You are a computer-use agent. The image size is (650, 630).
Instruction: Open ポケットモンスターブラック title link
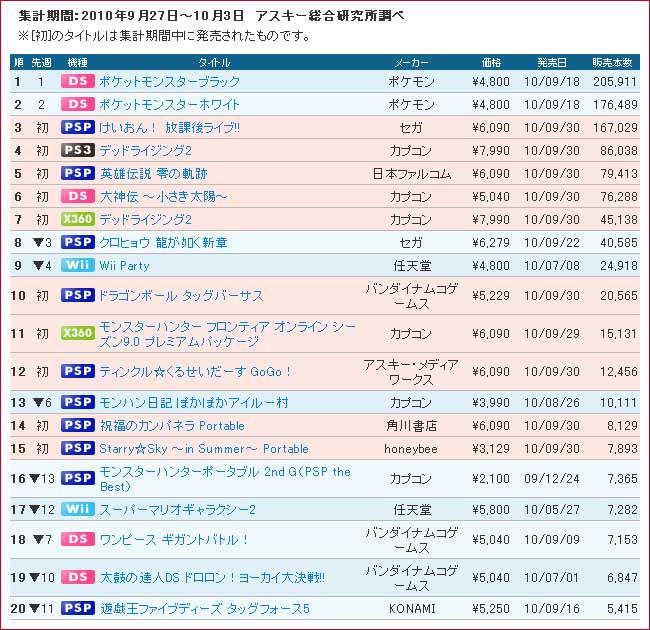coord(170,81)
